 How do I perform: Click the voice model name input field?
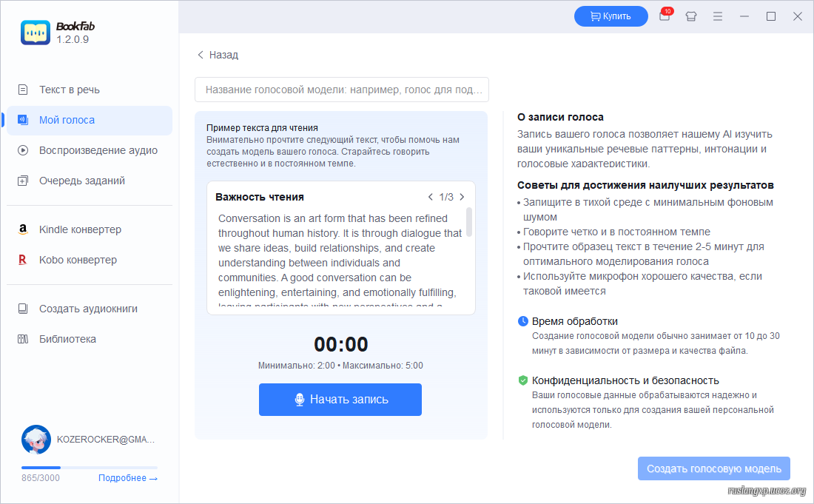[341, 90]
